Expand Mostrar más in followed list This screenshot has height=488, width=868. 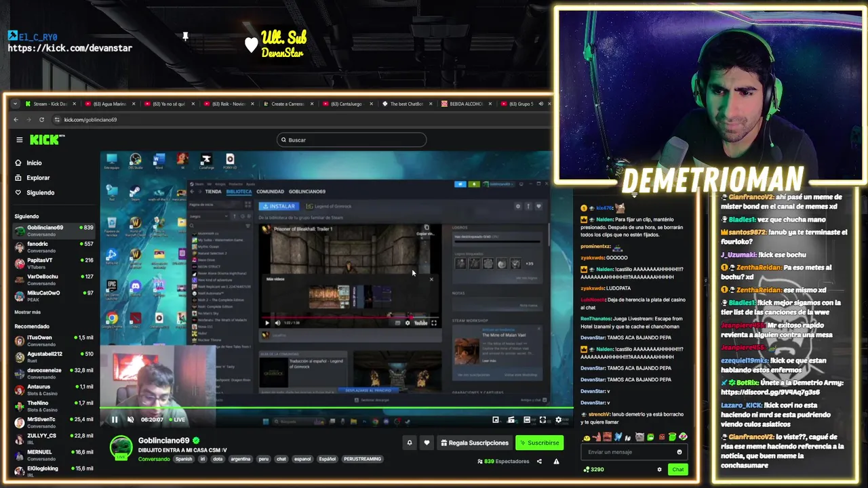pos(28,312)
